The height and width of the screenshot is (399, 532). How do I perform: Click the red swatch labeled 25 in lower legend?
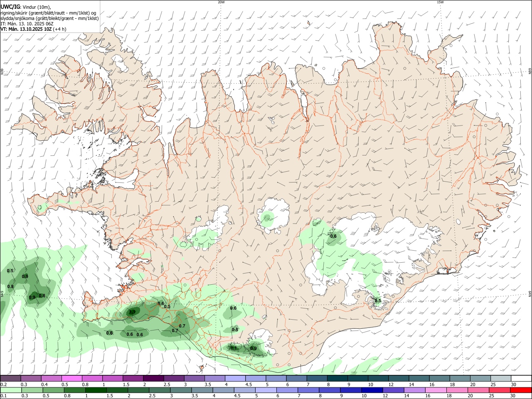(x=500, y=390)
